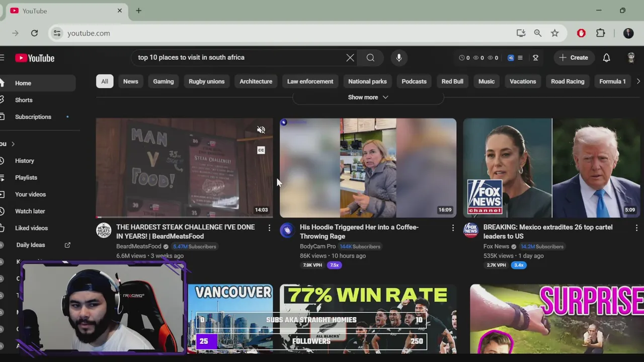Click the search magnifier button
This screenshot has height=362, width=644.
(x=370, y=57)
